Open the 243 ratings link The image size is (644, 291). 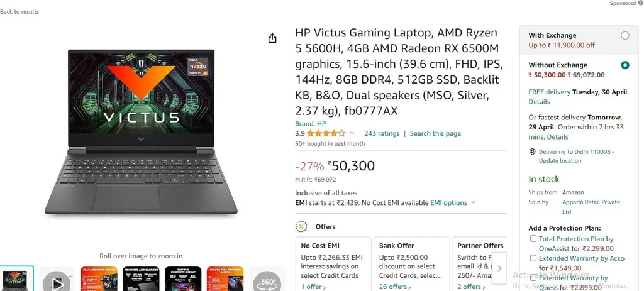pyautogui.click(x=382, y=133)
